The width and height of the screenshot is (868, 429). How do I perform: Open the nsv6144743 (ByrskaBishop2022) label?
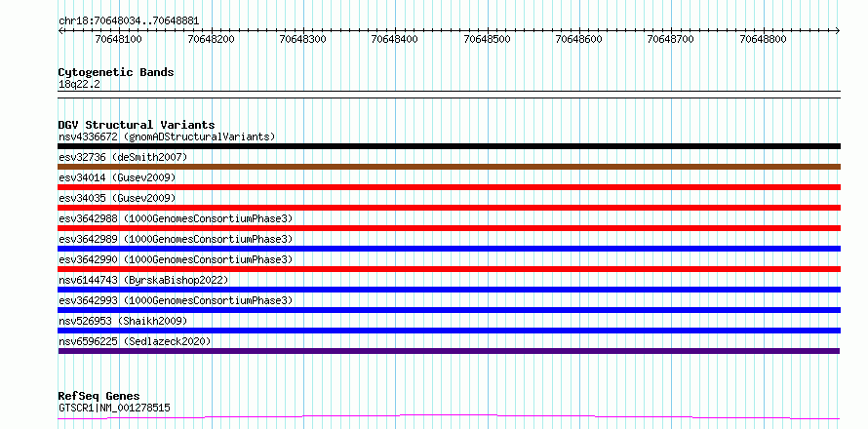click(143, 280)
